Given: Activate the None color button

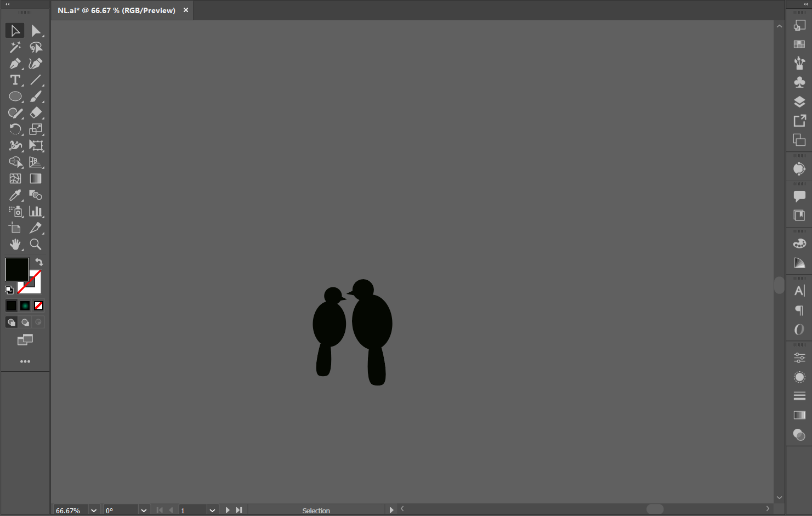Looking at the screenshot, I should point(38,305).
